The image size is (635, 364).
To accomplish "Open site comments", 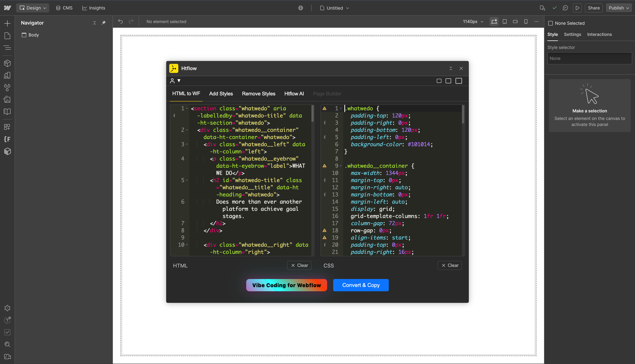I will click(565, 8).
